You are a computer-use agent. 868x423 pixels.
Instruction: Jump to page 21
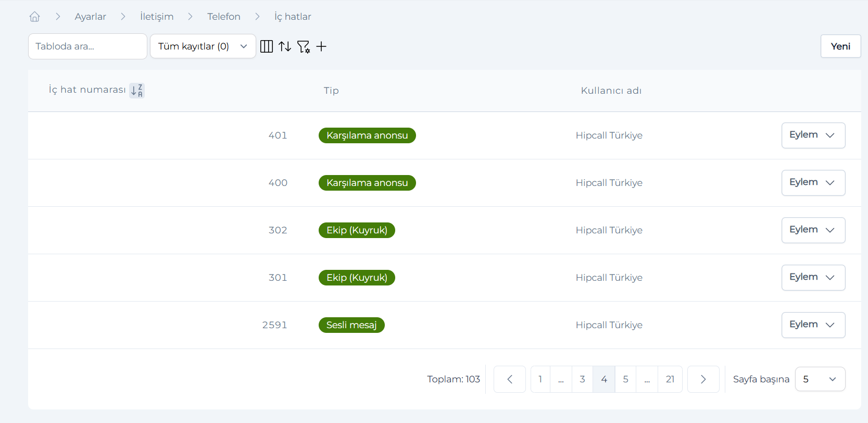670,379
